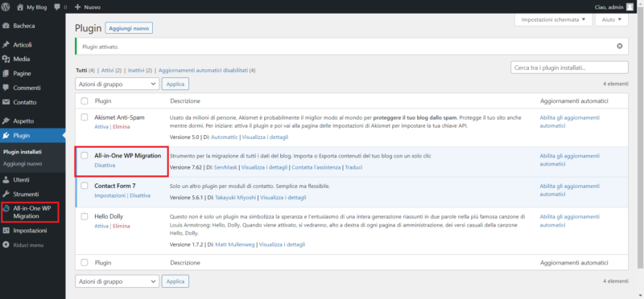Viewport: 644px width, 299px height.
Task: Open Plugin installati submenu item
Action: coord(23,152)
